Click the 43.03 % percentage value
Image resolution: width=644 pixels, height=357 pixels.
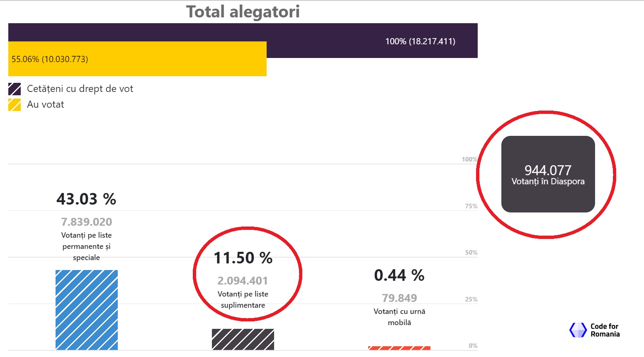[x=86, y=199]
